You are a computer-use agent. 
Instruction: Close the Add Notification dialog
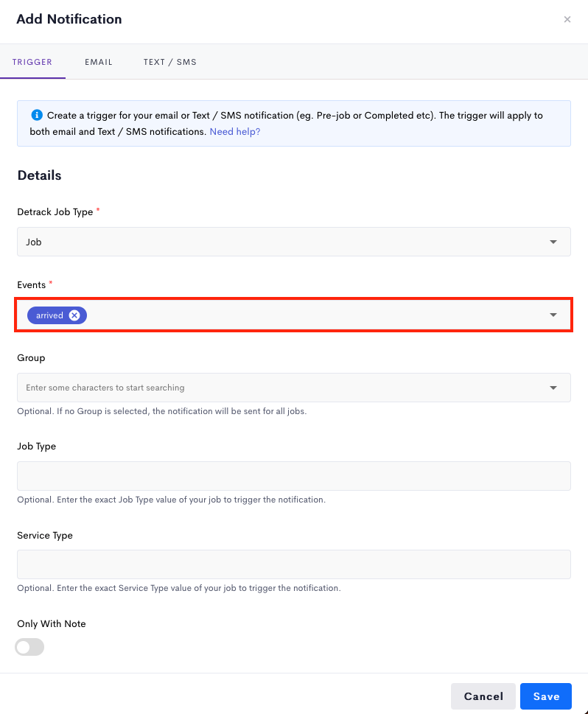567,19
